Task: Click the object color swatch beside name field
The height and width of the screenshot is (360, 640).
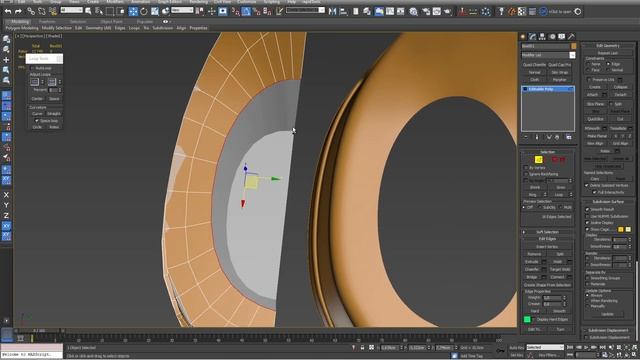Action: [573, 46]
